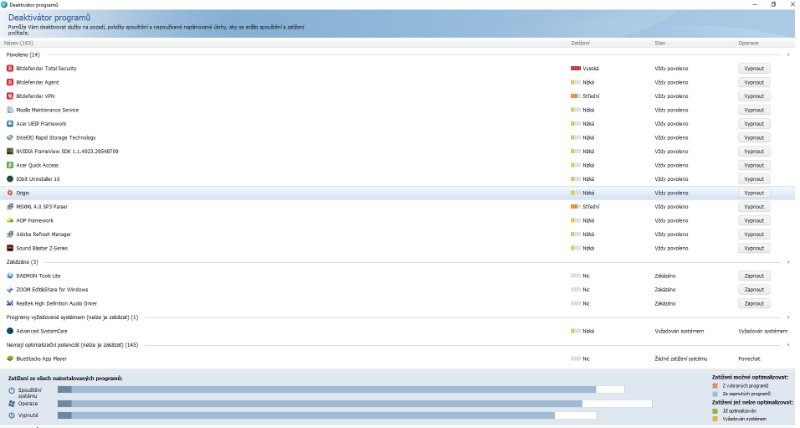Click the Origin icon
This screenshot has height=428, width=800.
10,193
